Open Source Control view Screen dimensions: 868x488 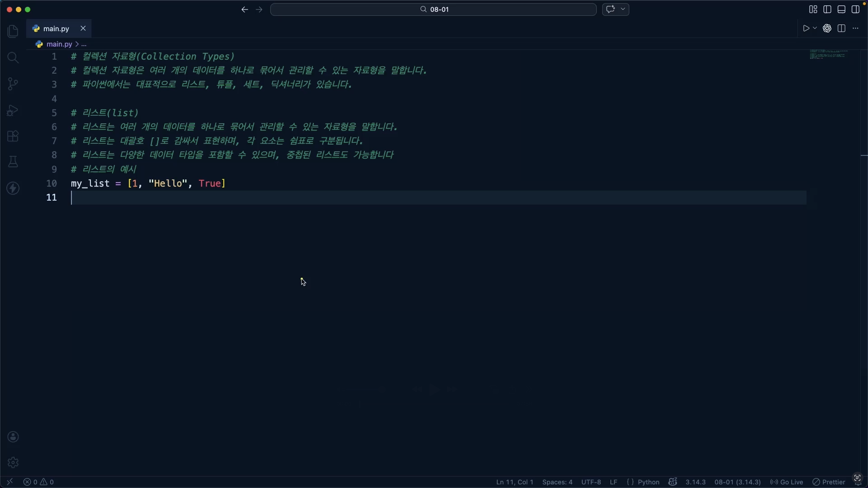coord(13,84)
